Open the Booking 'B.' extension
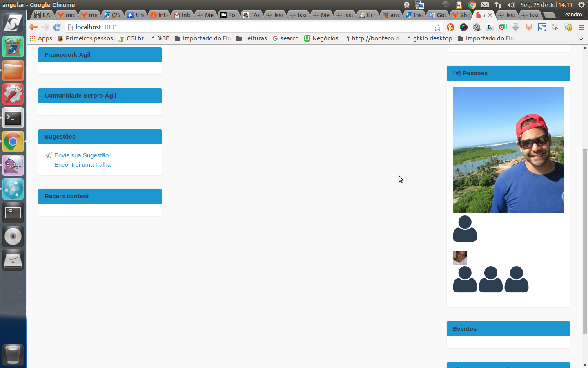Image resolution: width=588 pixels, height=368 pixels. (490, 27)
